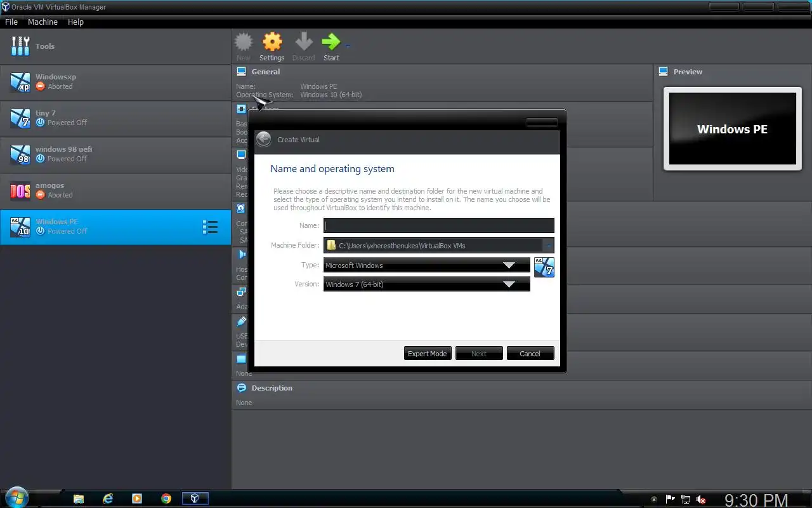Click the General section header icon

(x=242, y=72)
